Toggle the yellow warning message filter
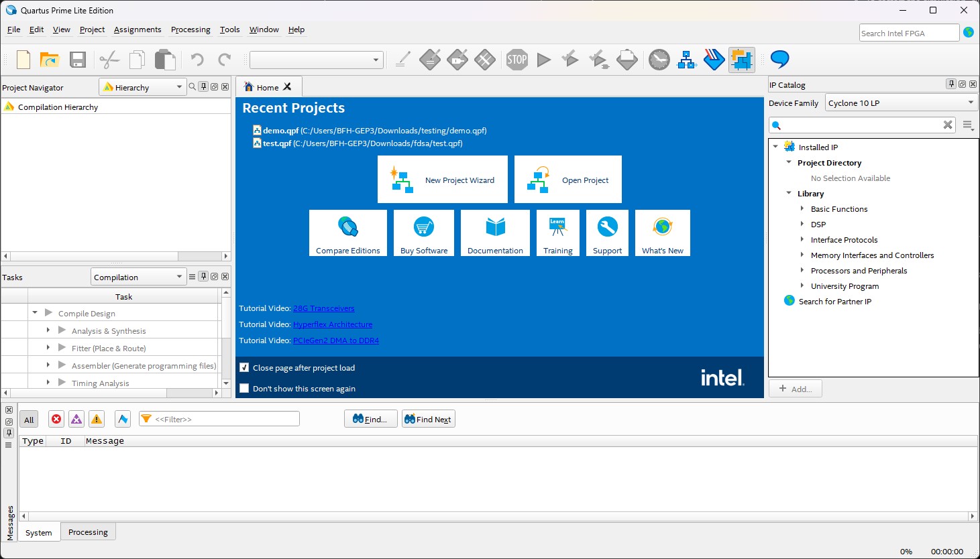This screenshot has width=980, height=559. pyautogui.click(x=97, y=419)
